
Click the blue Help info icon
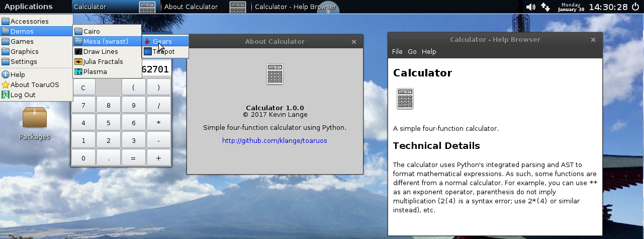tap(6, 74)
